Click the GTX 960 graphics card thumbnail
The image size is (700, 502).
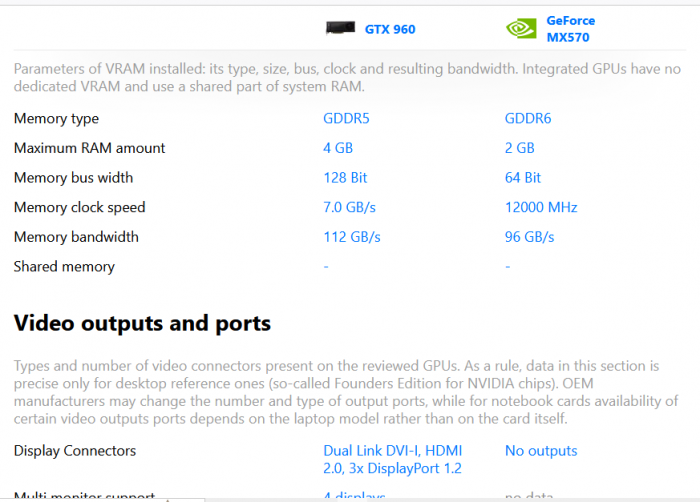pyautogui.click(x=340, y=28)
